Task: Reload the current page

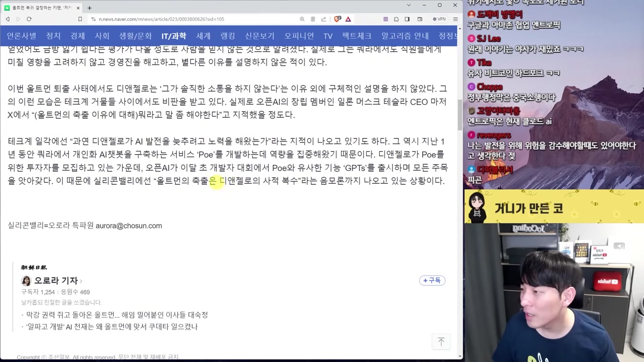Action: (x=29, y=19)
